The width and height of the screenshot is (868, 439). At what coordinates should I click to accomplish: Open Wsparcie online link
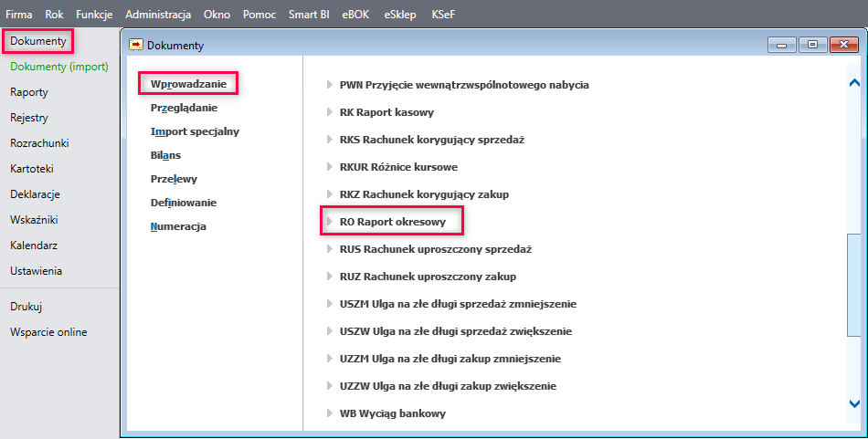[48, 331]
